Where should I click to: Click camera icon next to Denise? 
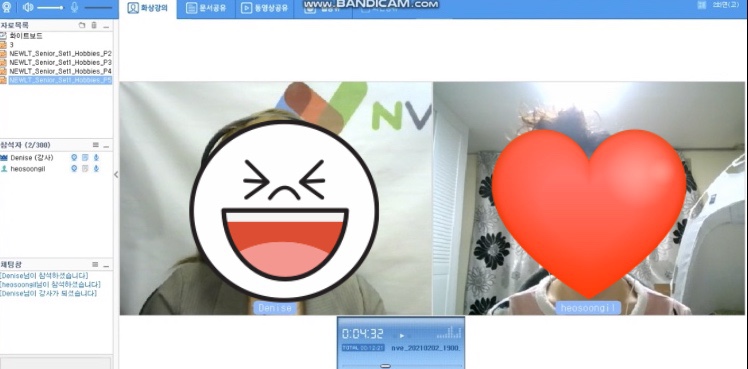click(74, 157)
